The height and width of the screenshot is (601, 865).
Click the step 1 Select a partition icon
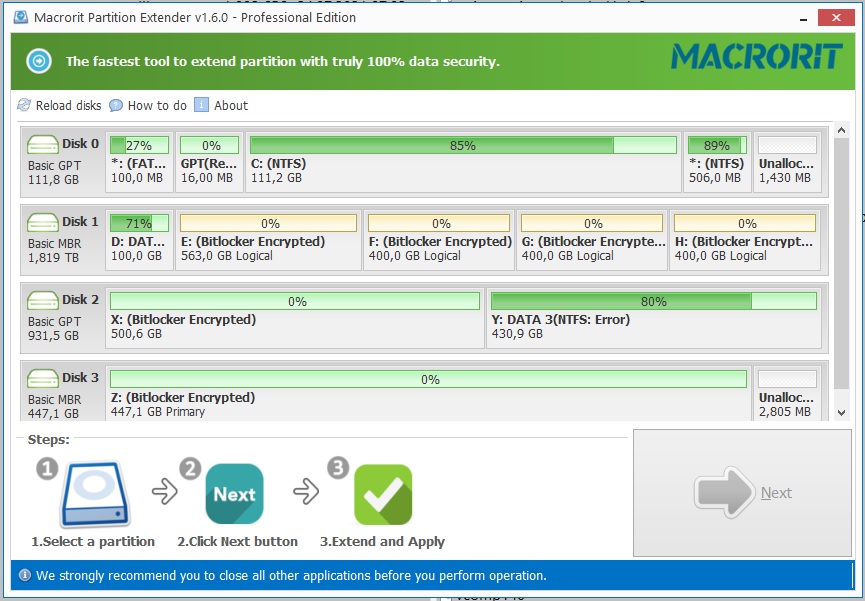coord(93,495)
